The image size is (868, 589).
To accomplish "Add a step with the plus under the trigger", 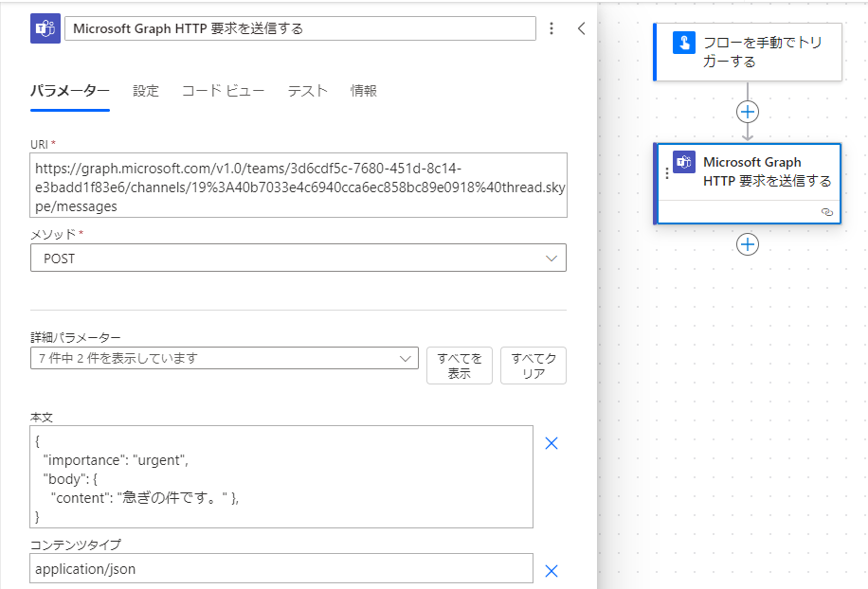I will pos(748,112).
